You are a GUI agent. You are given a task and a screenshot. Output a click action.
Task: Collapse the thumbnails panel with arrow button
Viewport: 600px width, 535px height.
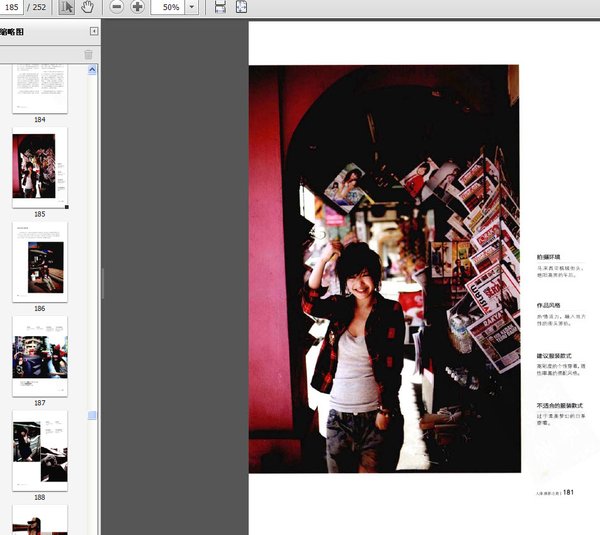(94, 31)
